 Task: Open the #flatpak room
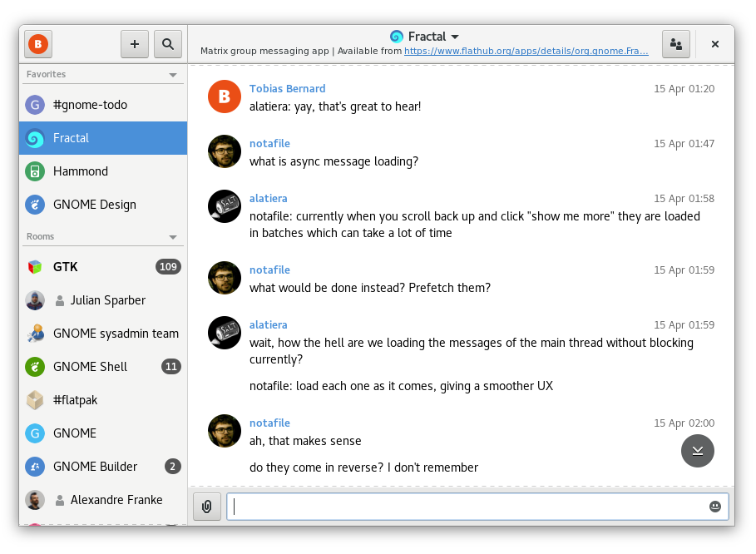tap(103, 400)
